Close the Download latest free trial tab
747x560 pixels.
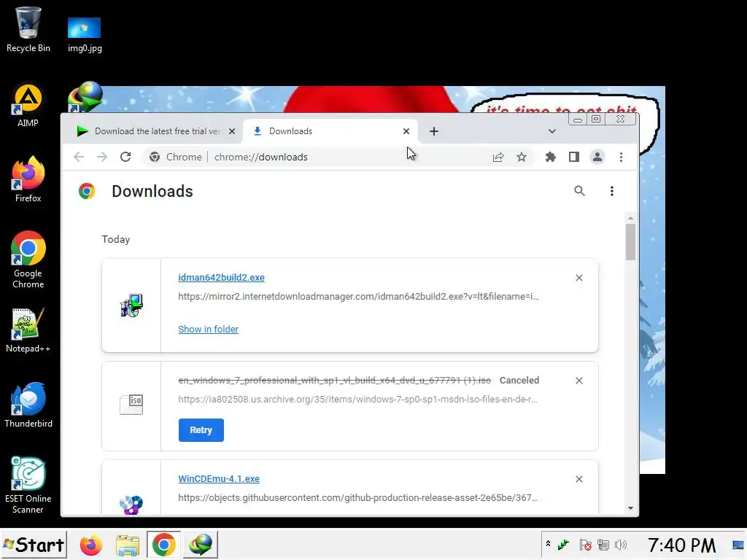[232, 131]
